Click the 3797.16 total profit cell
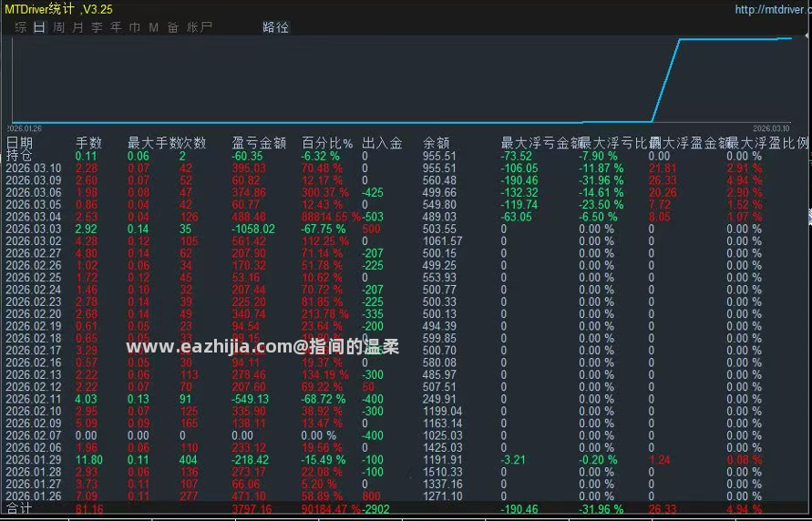The image size is (812, 521). point(252,509)
